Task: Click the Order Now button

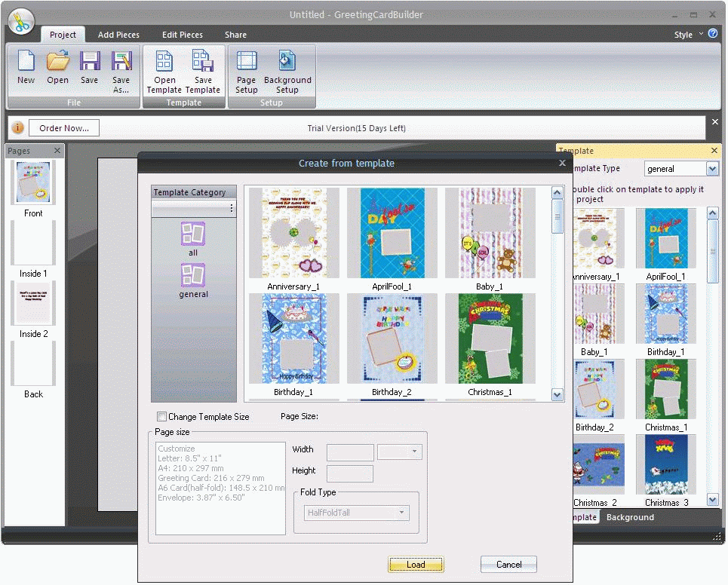Action: (63, 127)
